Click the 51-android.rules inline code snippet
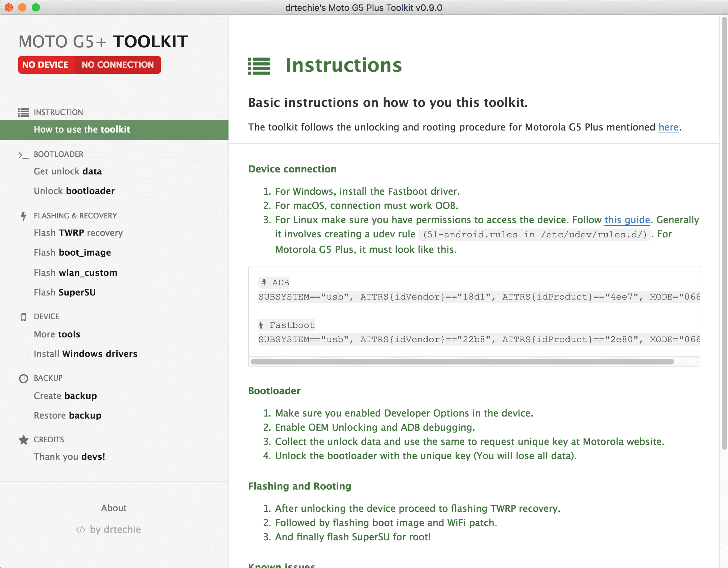This screenshot has height=568, width=728. click(x=535, y=235)
